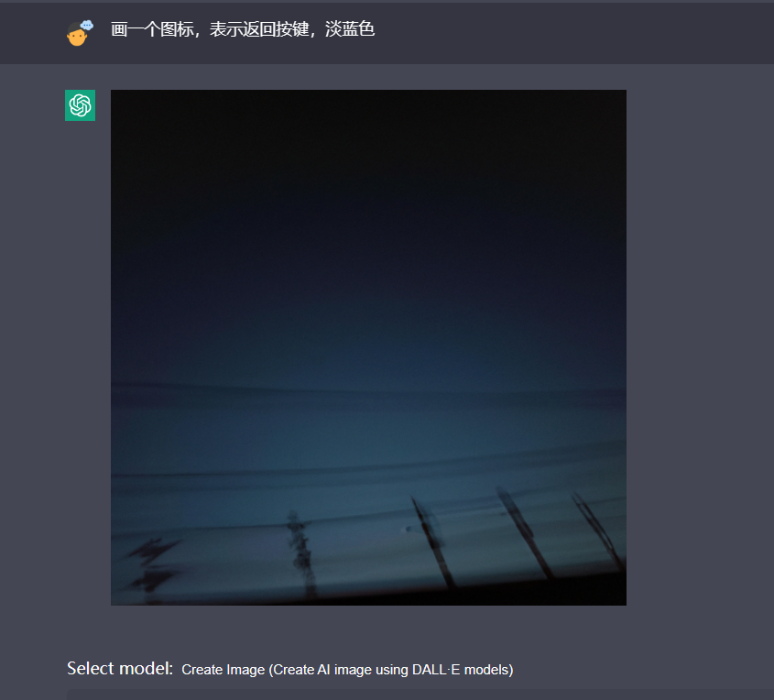Focus the input bar below Select model
This screenshot has height=700, width=774.
coord(420,695)
